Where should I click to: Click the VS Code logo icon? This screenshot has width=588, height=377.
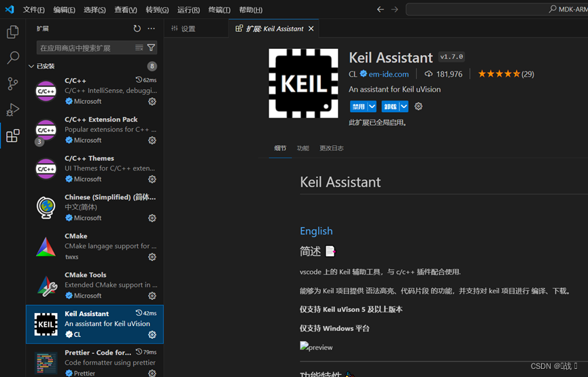[x=10, y=10]
